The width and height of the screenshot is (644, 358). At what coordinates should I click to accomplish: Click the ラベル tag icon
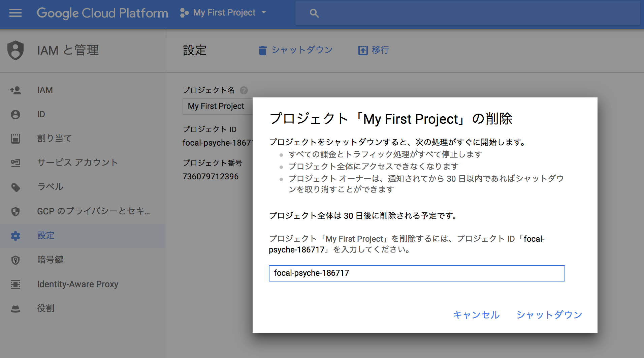pyautogui.click(x=15, y=187)
